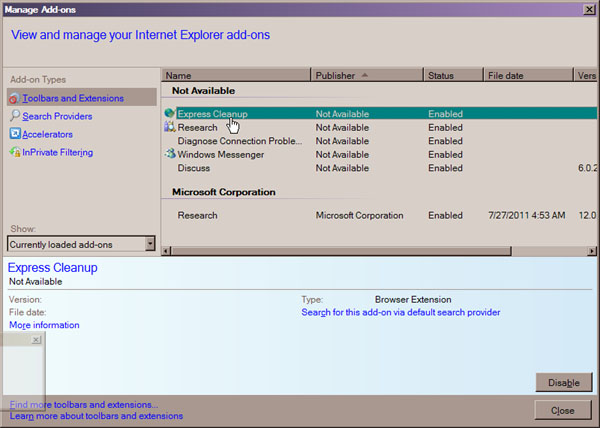Select Diagnose Connection Problems add-on row
This screenshot has width=600, height=428.
(240, 141)
